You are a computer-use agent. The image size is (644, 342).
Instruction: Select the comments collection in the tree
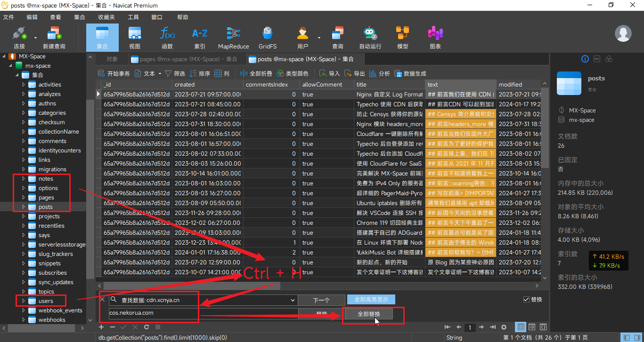[52, 141]
